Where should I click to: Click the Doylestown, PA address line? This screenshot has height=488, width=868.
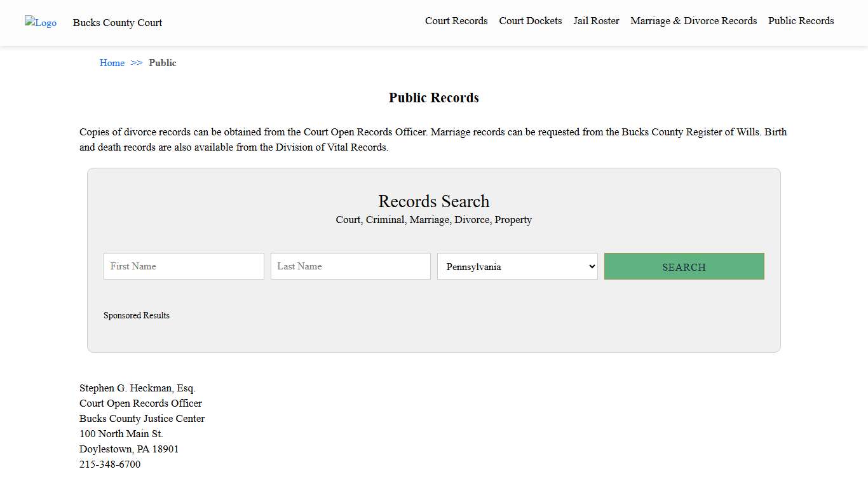click(x=129, y=449)
